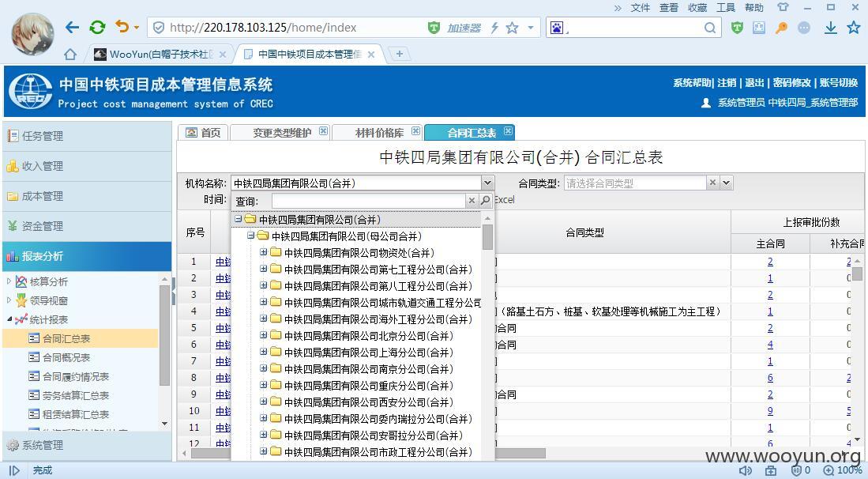Screen dimensions: 868x479
Task: Select 西安分公司(合并) in tree
Action: click(369, 402)
